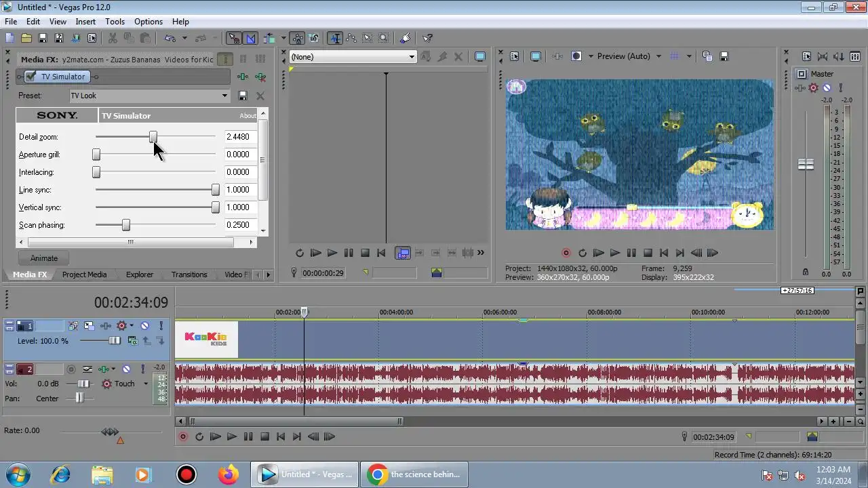The width and height of the screenshot is (868, 488).
Task: Open the Split Screen View dropdown arrow
Action: 591,57
